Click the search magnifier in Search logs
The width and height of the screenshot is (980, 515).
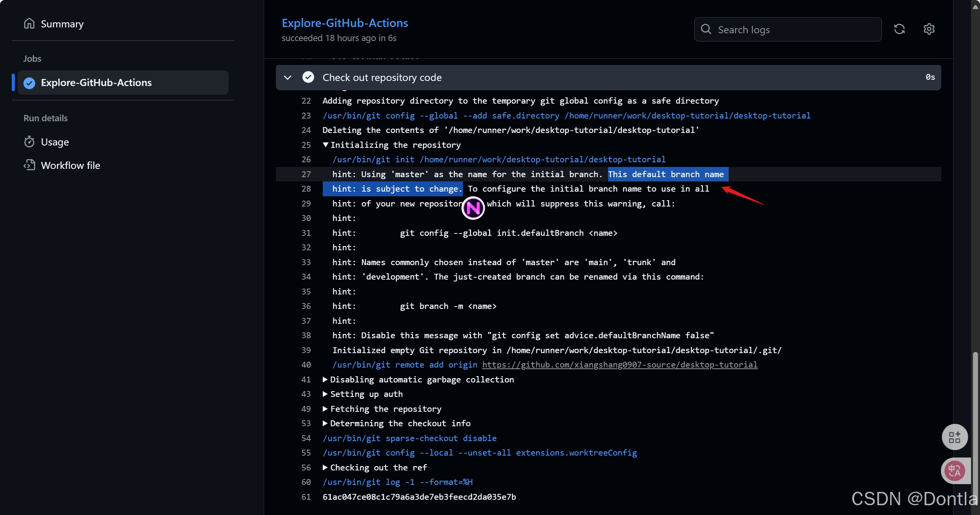[x=706, y=29]
